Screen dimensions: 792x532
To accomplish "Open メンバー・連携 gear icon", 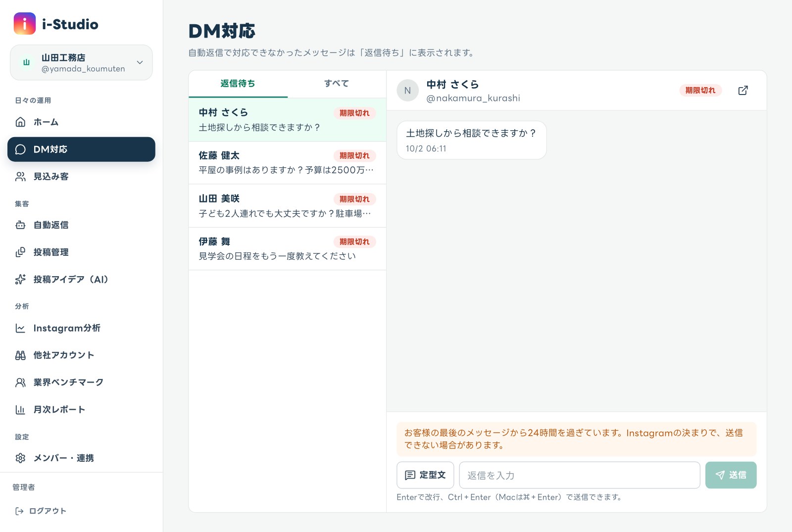I will point(20,458).
